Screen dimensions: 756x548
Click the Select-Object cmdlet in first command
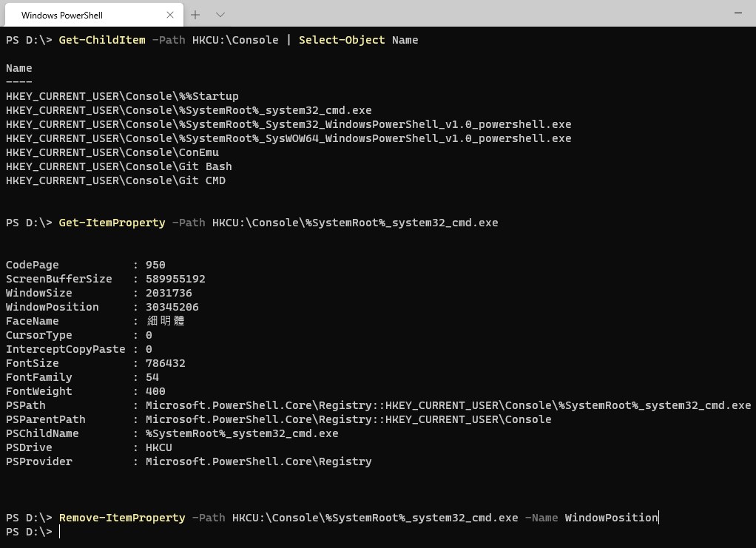click(x=342, y=40)
